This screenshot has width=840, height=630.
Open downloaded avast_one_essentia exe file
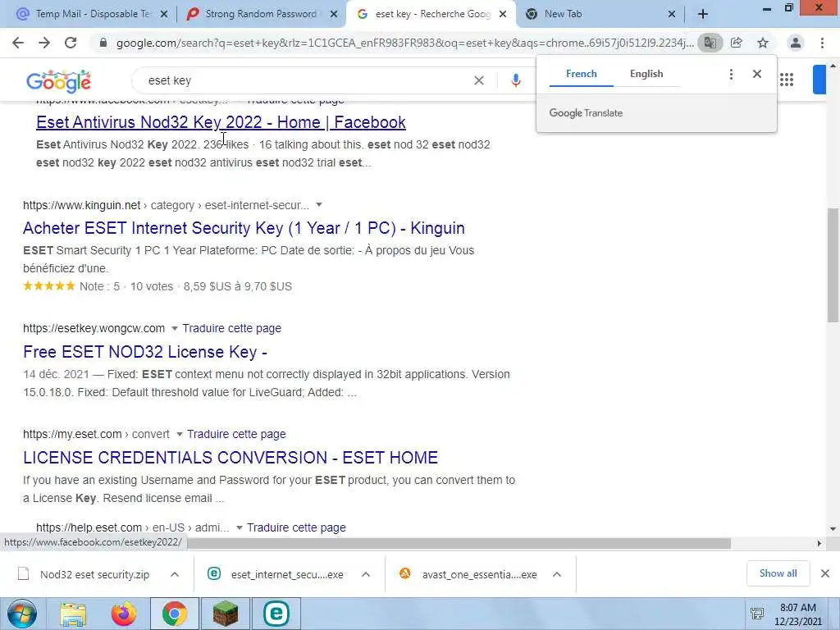pos(478,574)
